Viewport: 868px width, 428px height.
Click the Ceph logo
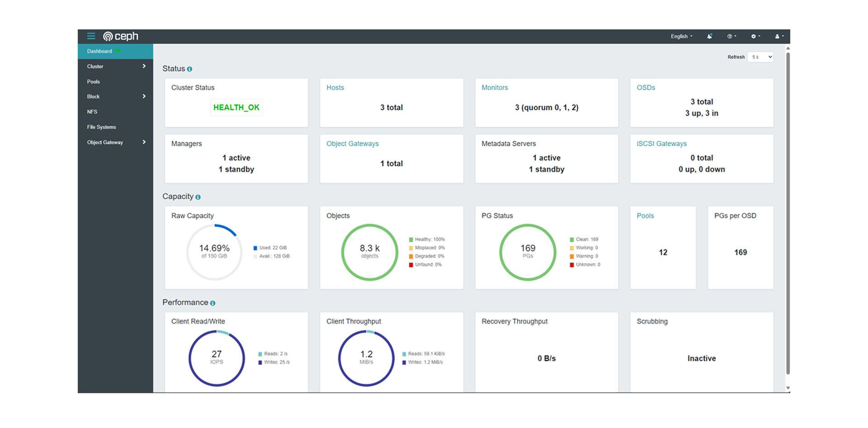121,36
